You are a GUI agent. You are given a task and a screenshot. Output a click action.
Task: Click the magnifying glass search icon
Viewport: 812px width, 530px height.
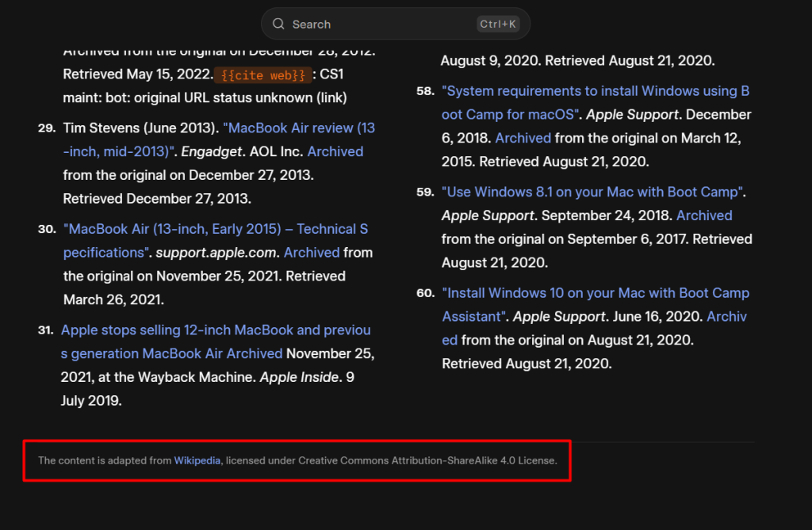click(278, 25)
